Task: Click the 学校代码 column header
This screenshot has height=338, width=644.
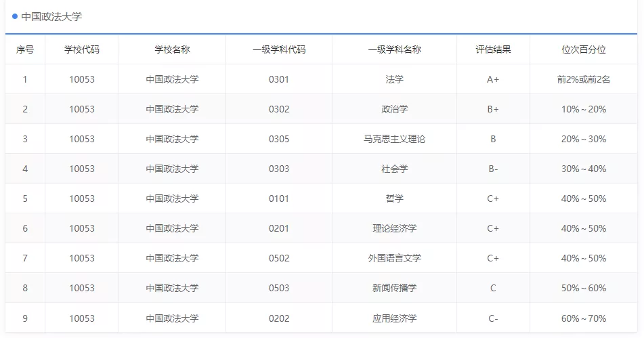Action: pos(82,49)
